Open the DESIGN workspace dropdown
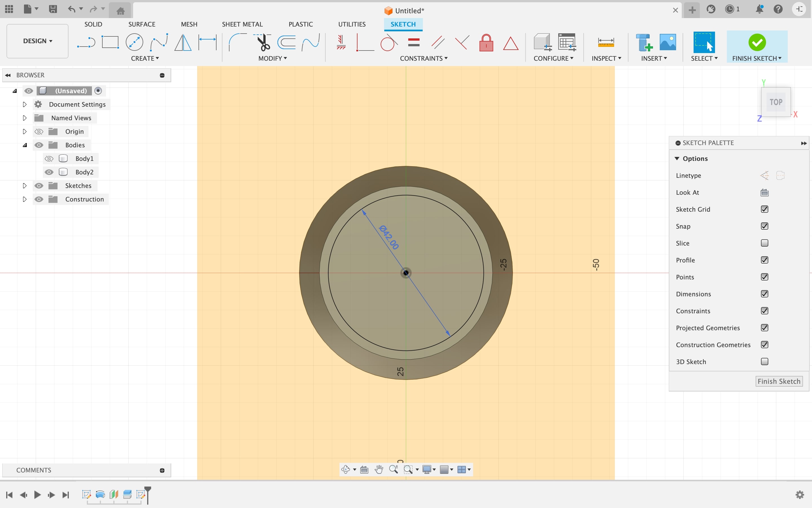 [37, 41]
